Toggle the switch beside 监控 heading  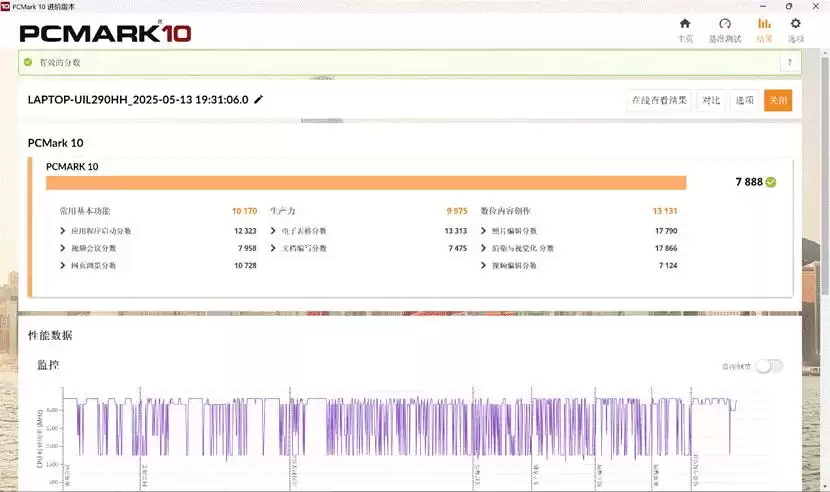[x=769, y=366]
